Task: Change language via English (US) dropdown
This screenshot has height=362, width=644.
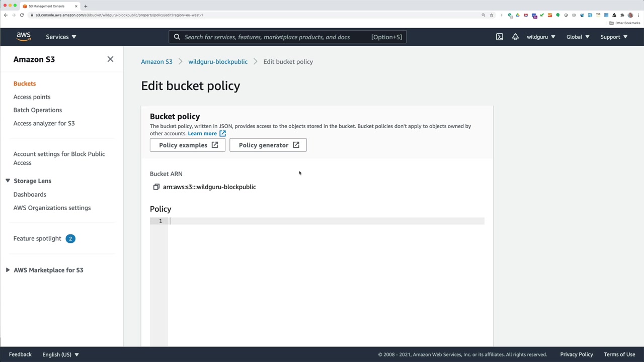Action: (x=60, y=354)
